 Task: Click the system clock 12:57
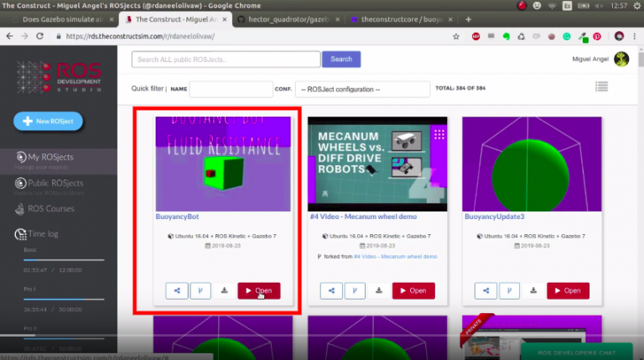(x=619, y=6)
